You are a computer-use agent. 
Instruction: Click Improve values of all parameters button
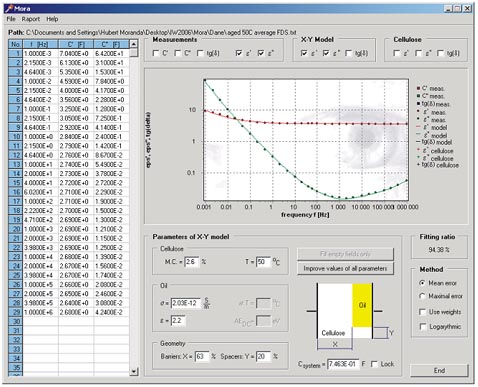click(345, 268)
